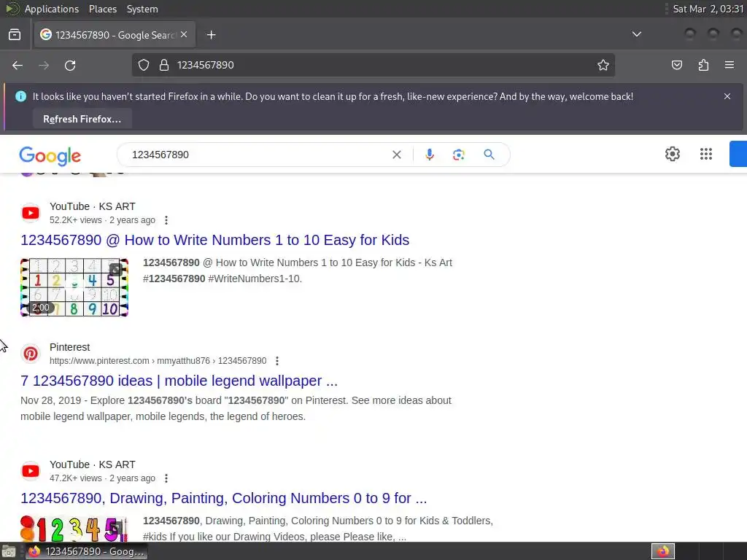Click the Refresh Firefox… button
The width and height of the screenshot is (747, 560).
point(82,119)
